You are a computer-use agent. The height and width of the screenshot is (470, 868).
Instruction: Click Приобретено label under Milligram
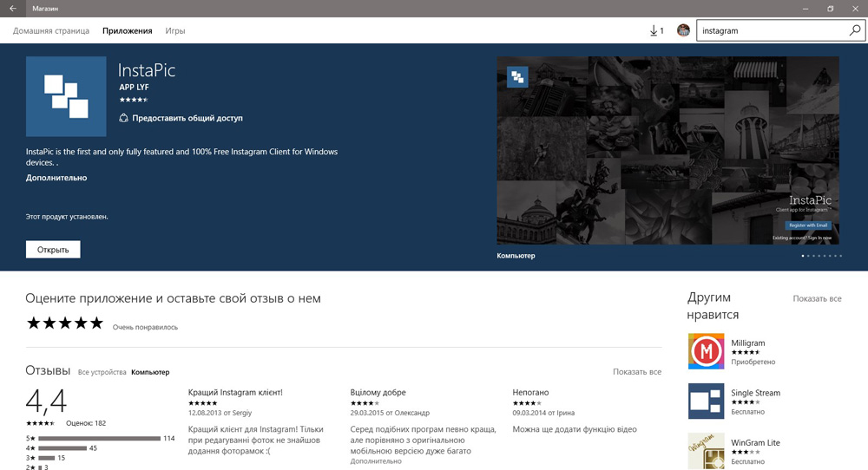click(753, 362)
